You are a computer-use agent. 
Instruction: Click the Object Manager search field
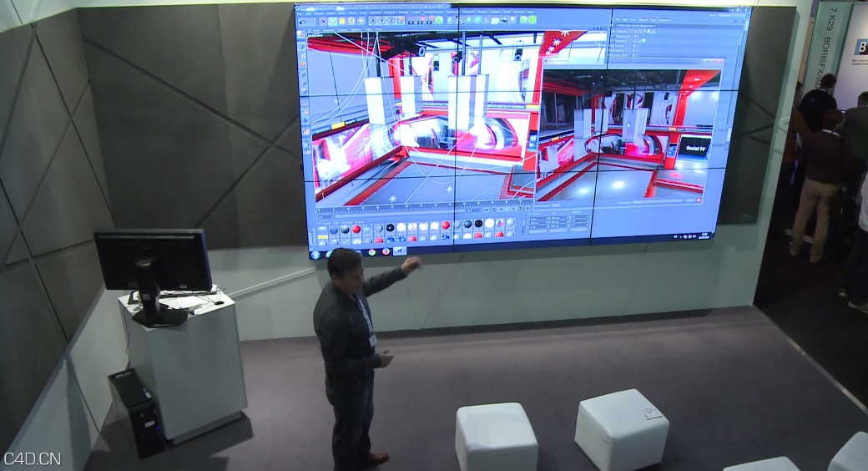click(678, 26)
